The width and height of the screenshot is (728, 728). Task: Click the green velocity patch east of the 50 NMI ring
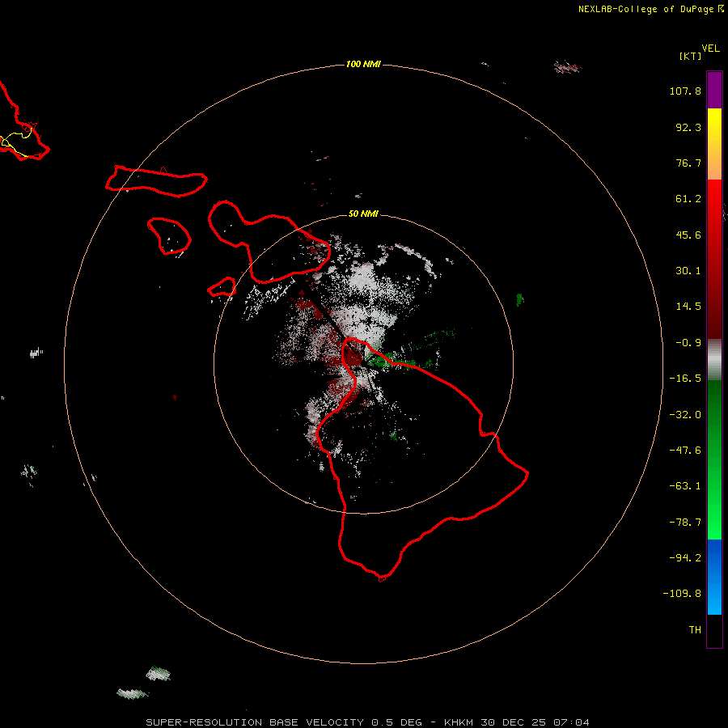pyautogui.click(x=520, y=299)
